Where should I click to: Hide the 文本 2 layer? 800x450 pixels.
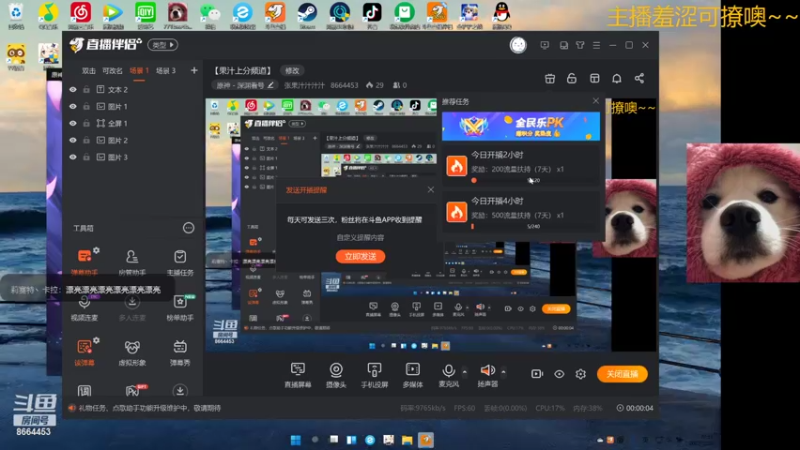coord(73,89)
